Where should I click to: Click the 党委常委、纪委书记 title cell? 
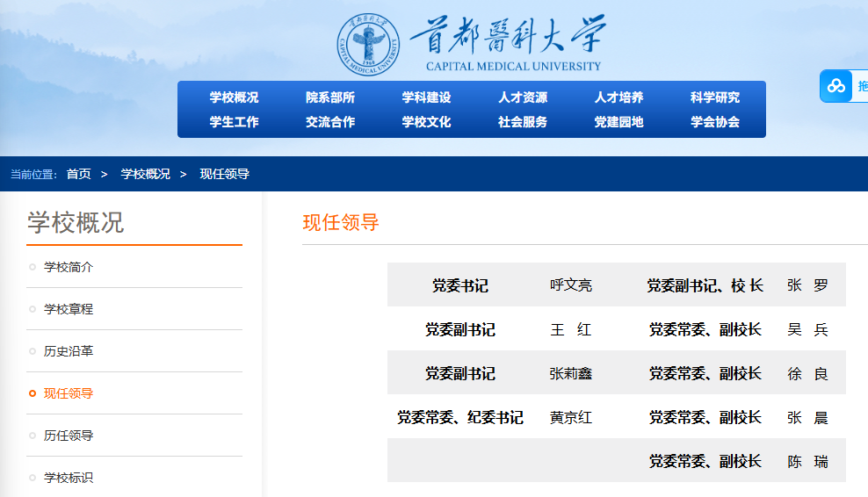460,417
